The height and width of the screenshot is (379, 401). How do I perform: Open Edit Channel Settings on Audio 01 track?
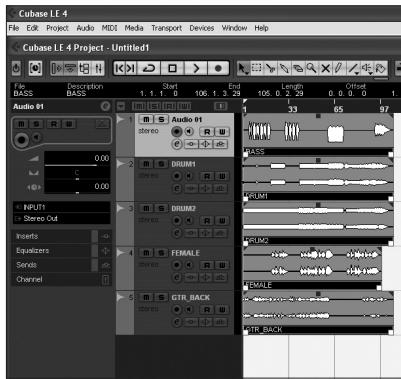(177, 144)
